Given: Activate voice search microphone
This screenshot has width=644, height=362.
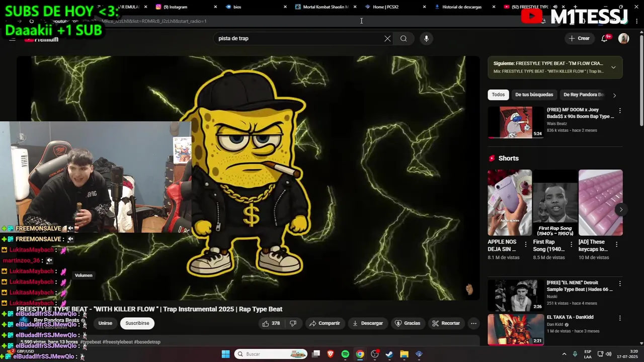Looking at the screenshot, I should [x=426, y=39].
